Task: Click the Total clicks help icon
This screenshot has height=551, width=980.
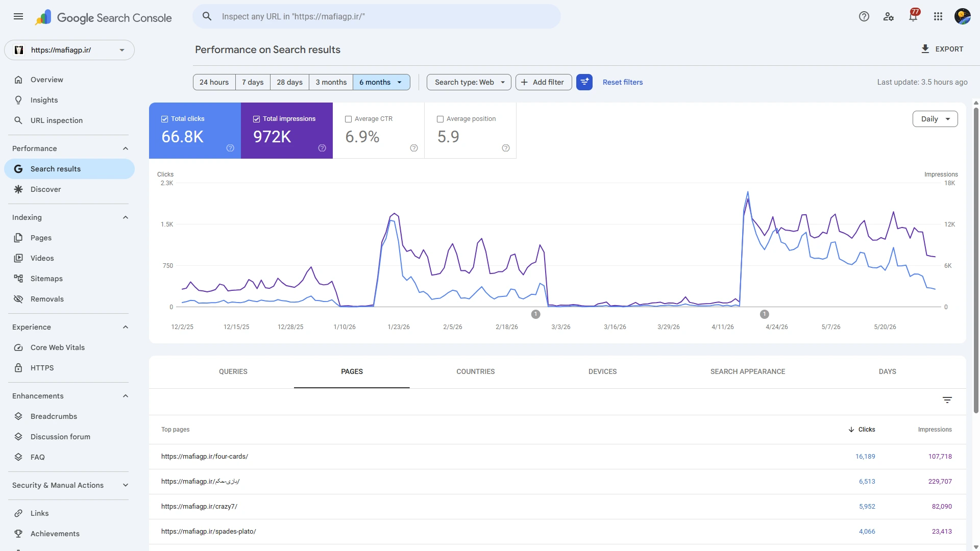Action: [230, 148]
